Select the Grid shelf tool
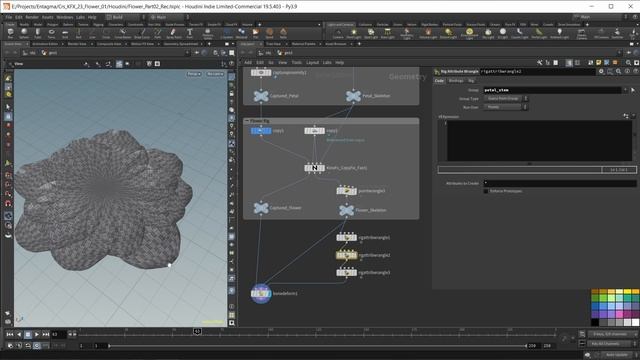 (65, 33)
